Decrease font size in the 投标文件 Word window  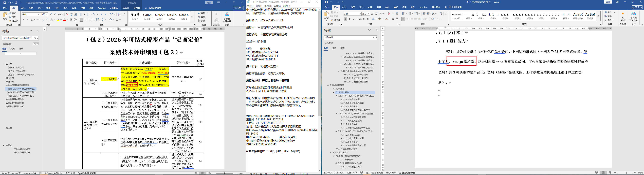pyautogui.click(x=376, y=14)
